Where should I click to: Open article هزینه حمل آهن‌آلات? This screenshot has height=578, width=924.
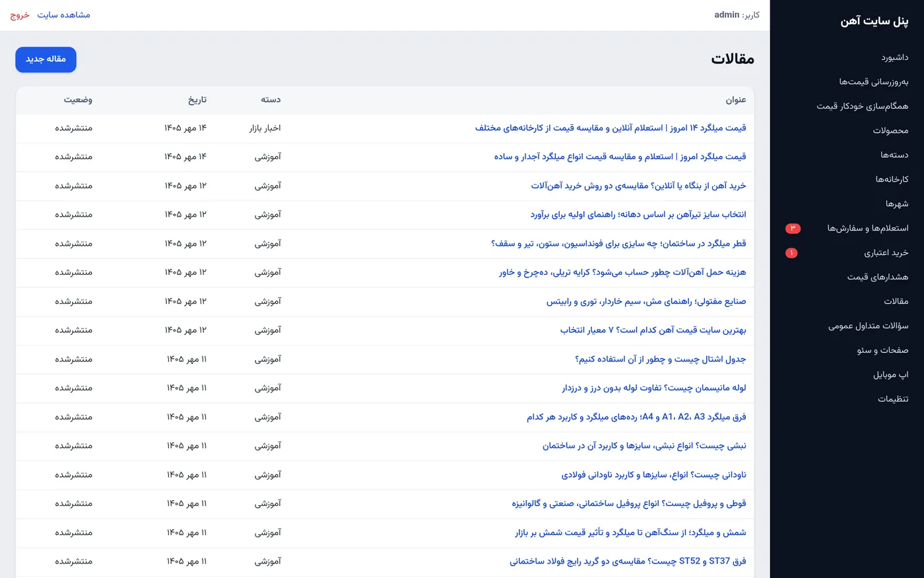622,273
